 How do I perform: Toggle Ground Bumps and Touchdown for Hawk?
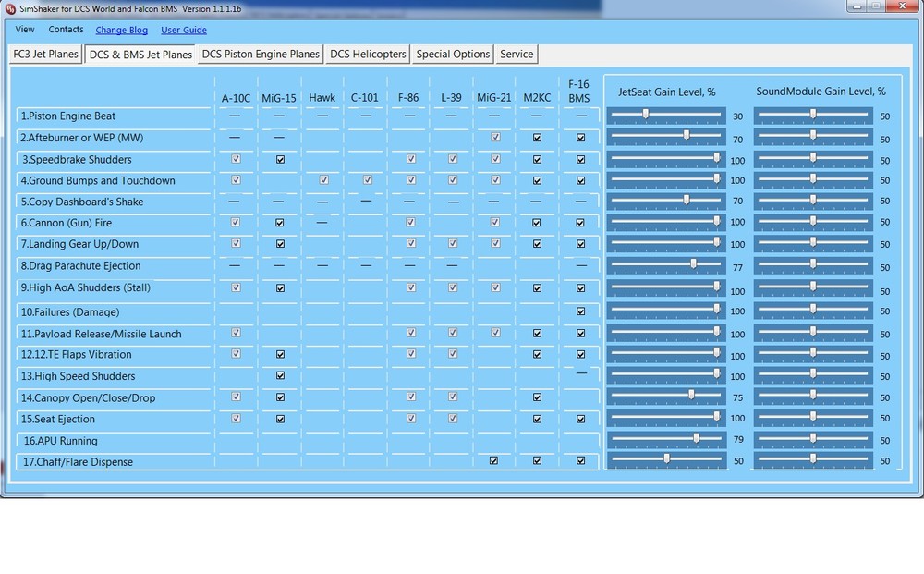(323, 180)
